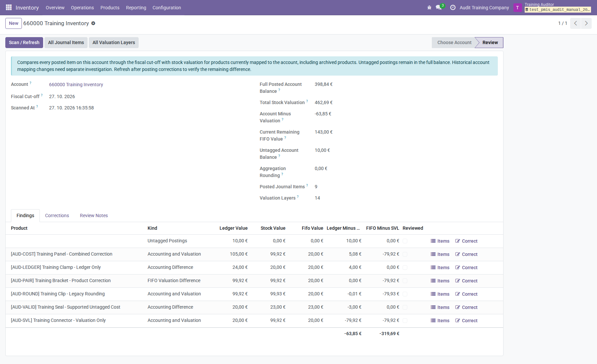This screenshot has height=364, width=597.
Task: Open the Overview menu
Action: tap(55, 8)
